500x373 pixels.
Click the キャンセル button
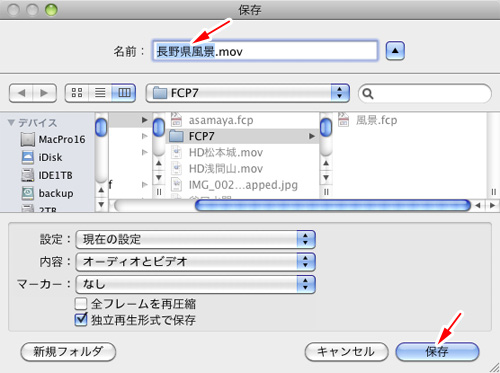pyautogui.click(x=346, y=352)
